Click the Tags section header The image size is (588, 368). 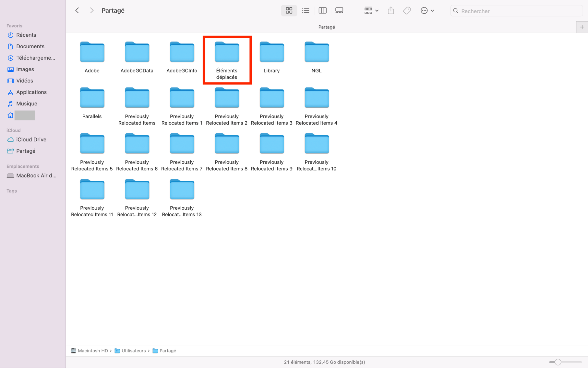12,191
